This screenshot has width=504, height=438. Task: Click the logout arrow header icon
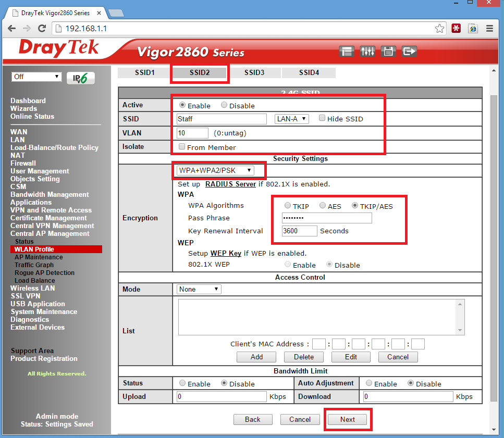click(x=409, y=52)
